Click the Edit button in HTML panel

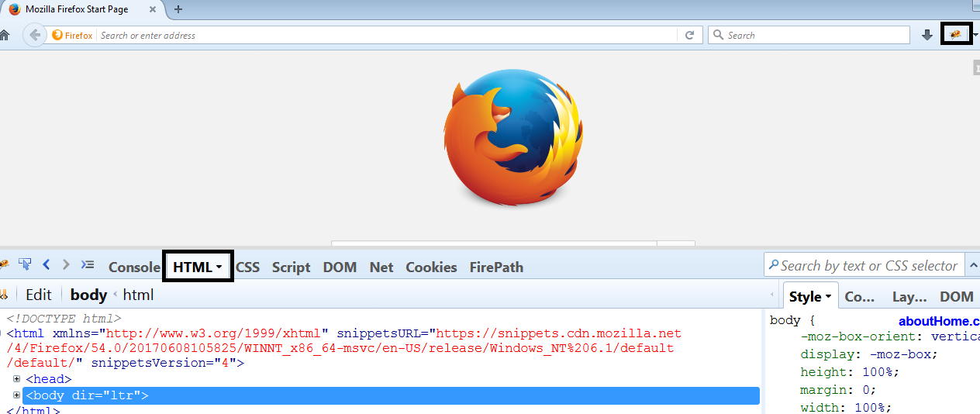39,295
